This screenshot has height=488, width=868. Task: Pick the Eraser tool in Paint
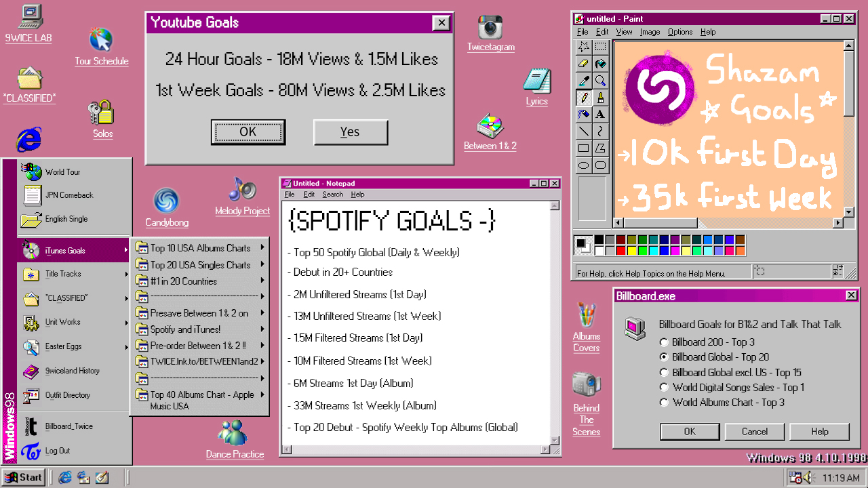(583, 64)
